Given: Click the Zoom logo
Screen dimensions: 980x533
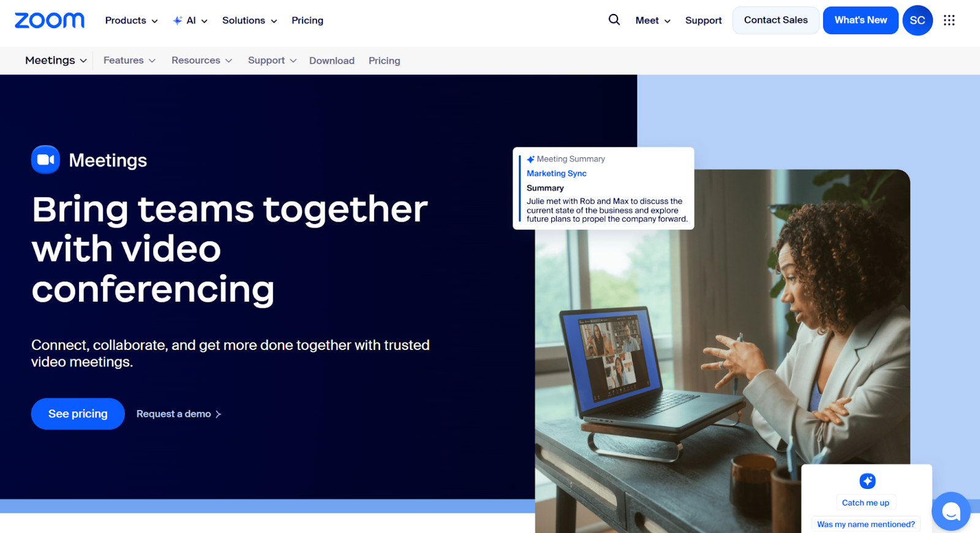Looking at the screenshot, I should [x=50, y=20].
